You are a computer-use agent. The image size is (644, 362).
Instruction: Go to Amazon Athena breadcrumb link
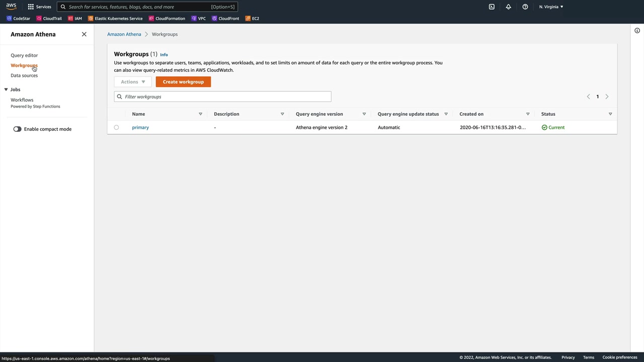pyautogui.click(x=124, y=34)
